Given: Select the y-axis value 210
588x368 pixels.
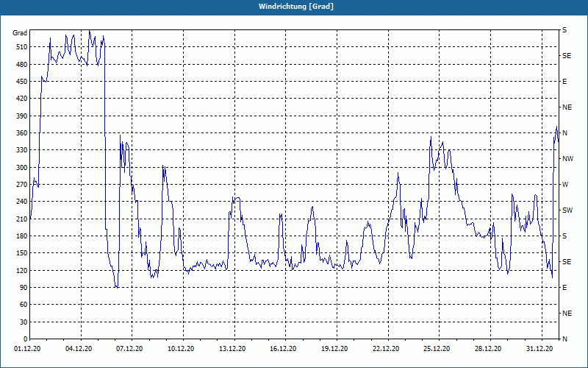Looking at the screenshot, I should (x=22, y=219).
